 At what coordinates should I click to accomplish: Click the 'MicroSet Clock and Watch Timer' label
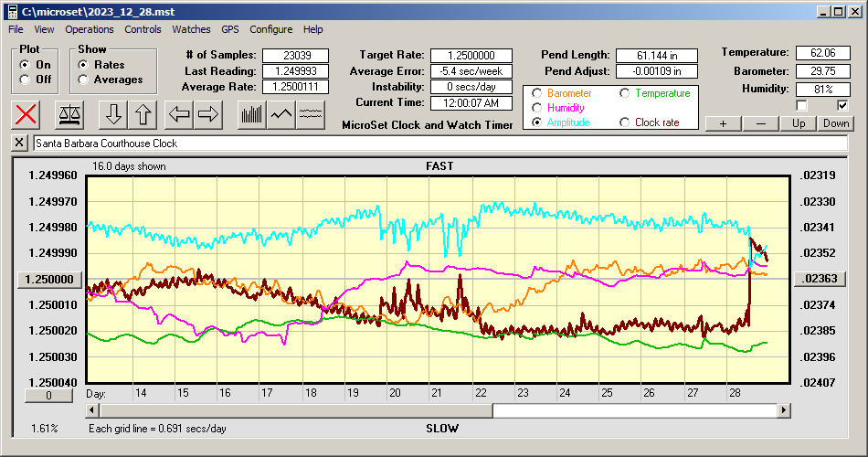[x=428, y=125]
